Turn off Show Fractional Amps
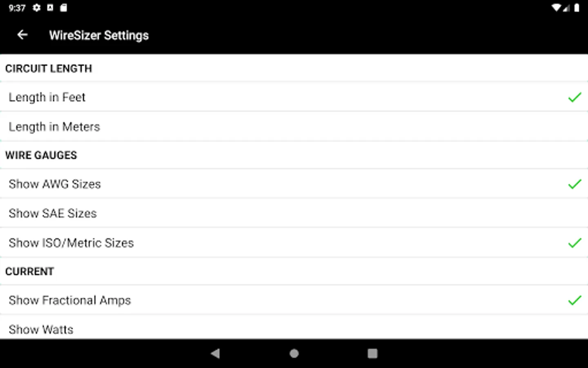 click(x=70, y=301)
